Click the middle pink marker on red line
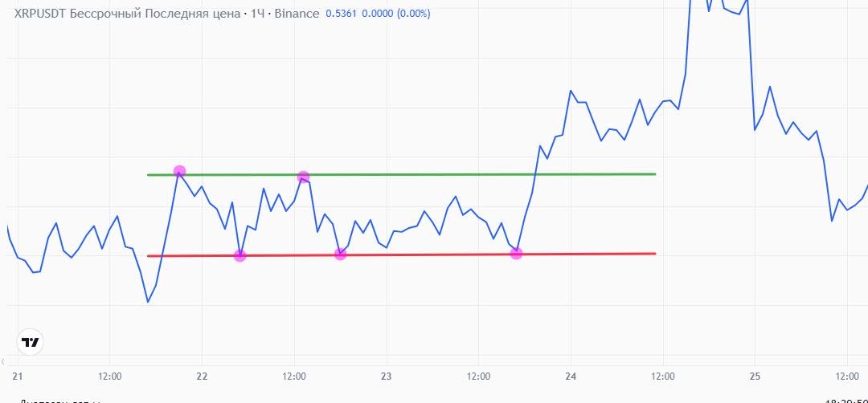This screenshot has height=403, width=868. coord(341,254)
